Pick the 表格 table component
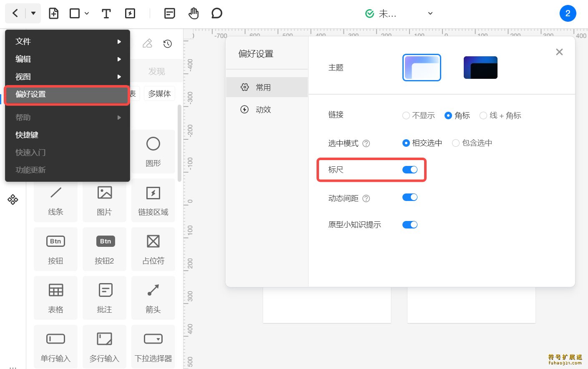Image resolution: width=588 pixels, height=369 pixels. [x=55, y=298]
